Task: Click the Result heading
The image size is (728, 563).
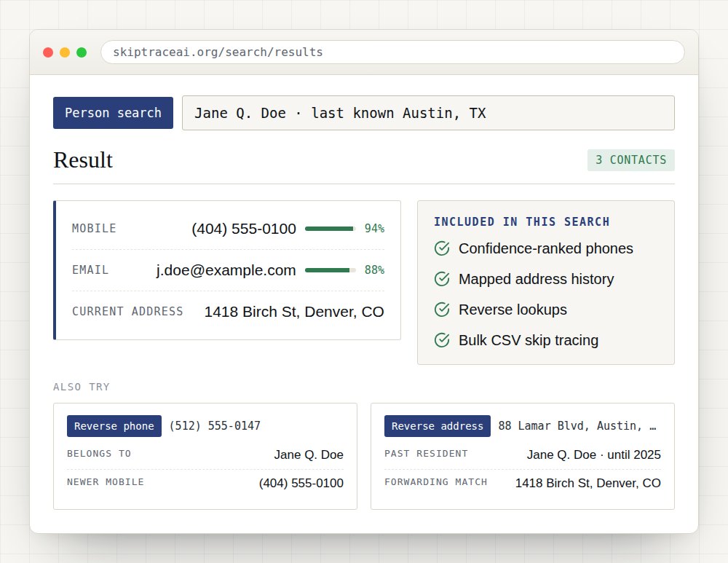Action: click(83, 160)
